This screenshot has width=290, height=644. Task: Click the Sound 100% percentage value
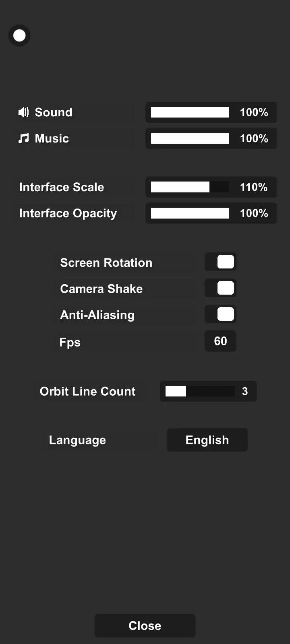click(x=254, y=112)
